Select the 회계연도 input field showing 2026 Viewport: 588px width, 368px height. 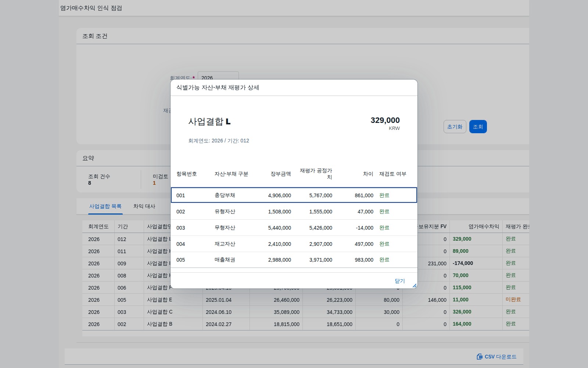click(218, 78)
